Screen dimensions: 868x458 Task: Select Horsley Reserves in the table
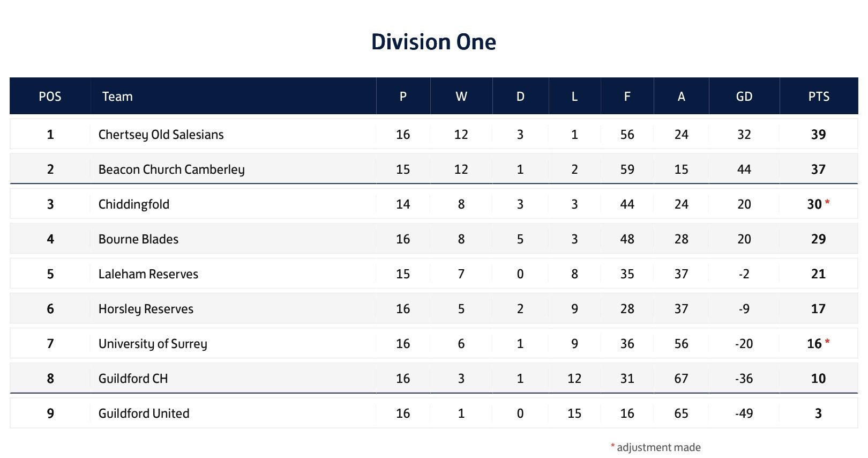(x=146, y=309)
